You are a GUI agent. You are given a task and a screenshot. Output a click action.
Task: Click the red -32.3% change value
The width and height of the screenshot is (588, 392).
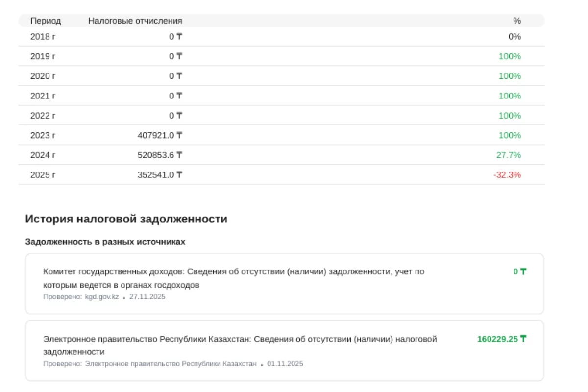point(507,174)
